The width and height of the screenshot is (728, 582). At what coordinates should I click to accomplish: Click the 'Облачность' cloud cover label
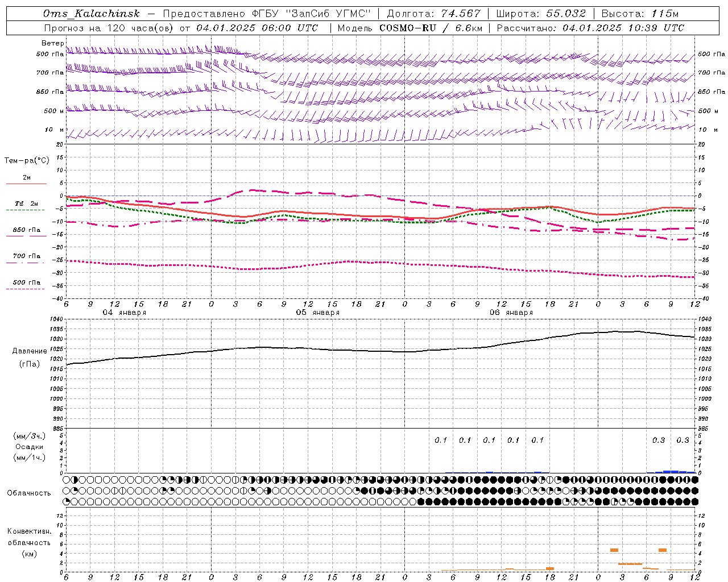(29, 493)
